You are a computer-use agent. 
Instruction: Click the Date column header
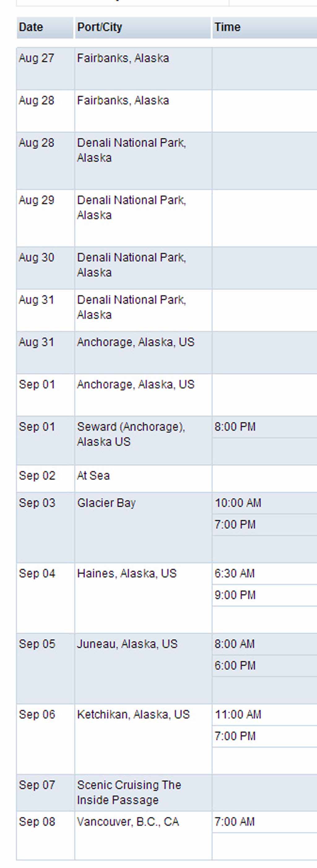pyautogui.click(x=45, y=27)
